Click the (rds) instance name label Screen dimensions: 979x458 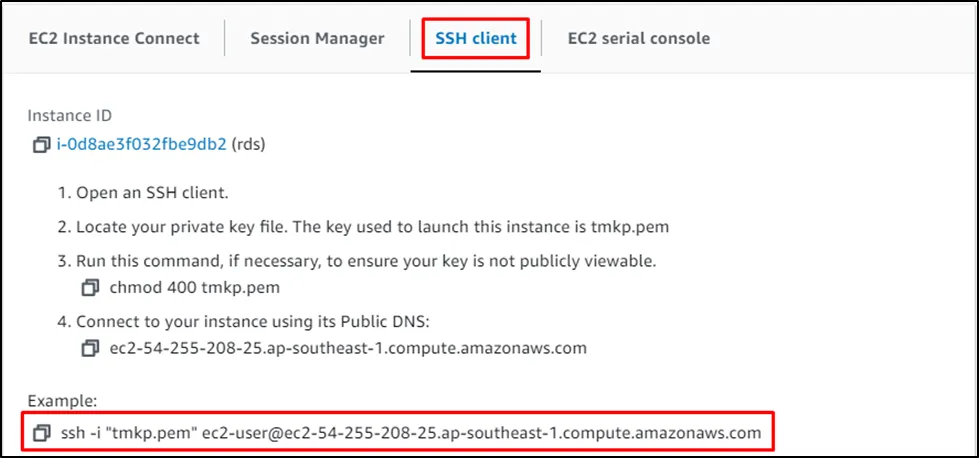(248, 145)
